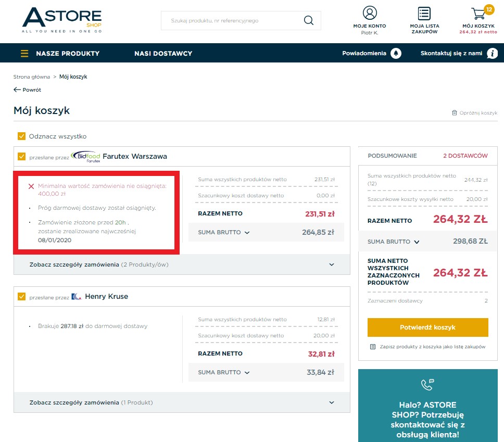Toggle the Henry Kruse supplier checkbox

(x=21, y=296)
